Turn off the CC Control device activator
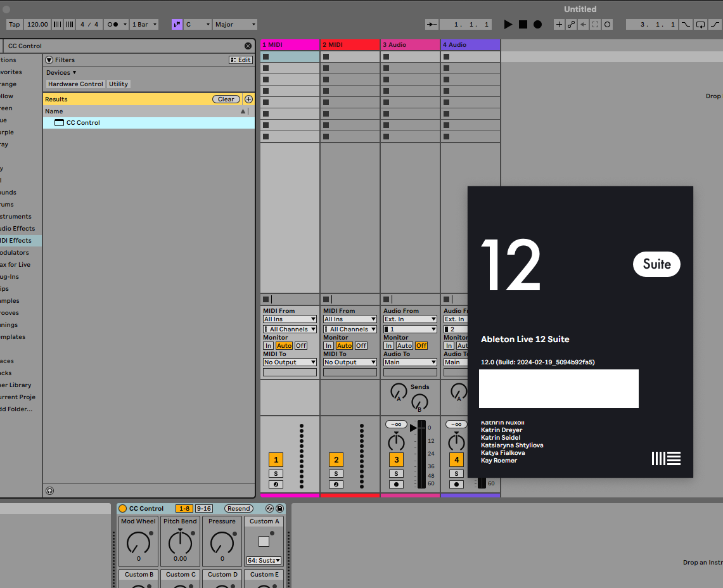 pyautogui.click(x=123, y=508)
